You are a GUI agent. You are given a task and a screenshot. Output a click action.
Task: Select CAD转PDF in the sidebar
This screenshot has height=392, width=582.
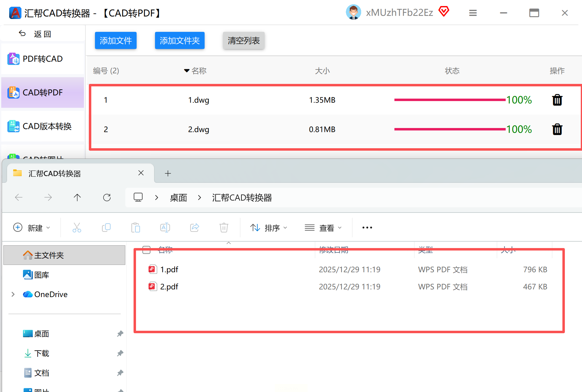(x=43, y=92)
